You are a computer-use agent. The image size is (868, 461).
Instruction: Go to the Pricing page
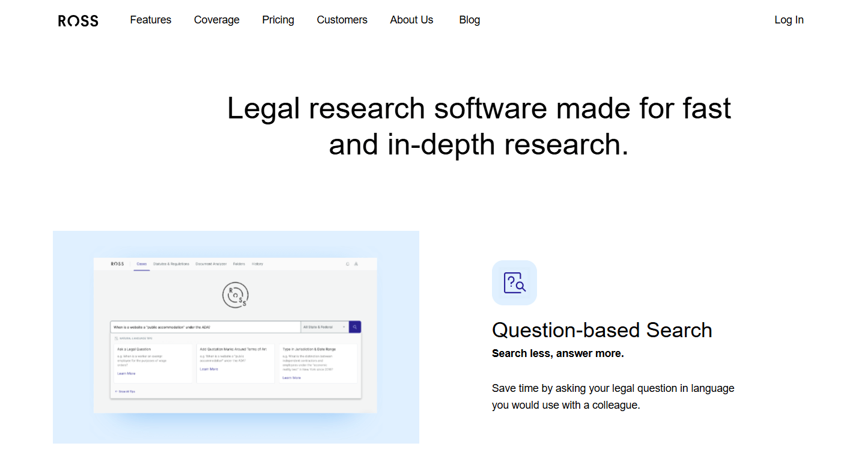pos(278,20)
